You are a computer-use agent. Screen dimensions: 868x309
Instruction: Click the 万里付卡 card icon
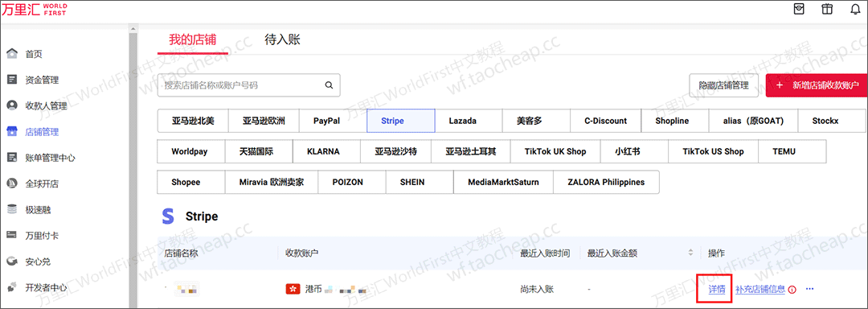(11, 235)
